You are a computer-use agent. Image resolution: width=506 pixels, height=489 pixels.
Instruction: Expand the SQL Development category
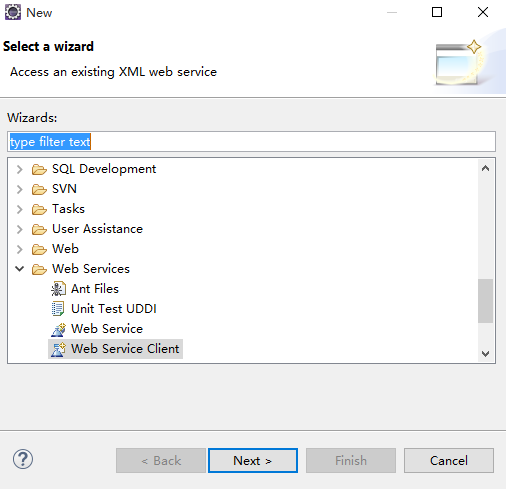20,169
